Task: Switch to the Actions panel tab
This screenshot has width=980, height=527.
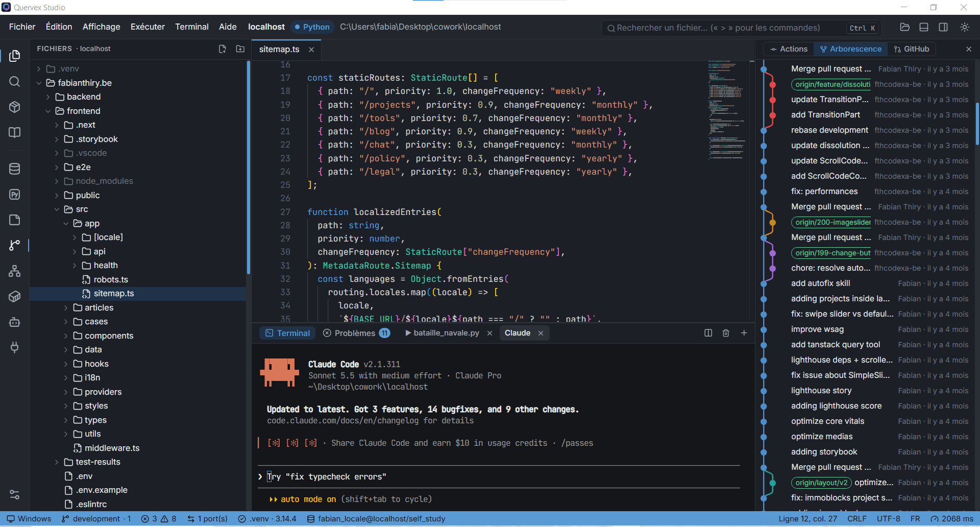Action: [x=789, y=49]
